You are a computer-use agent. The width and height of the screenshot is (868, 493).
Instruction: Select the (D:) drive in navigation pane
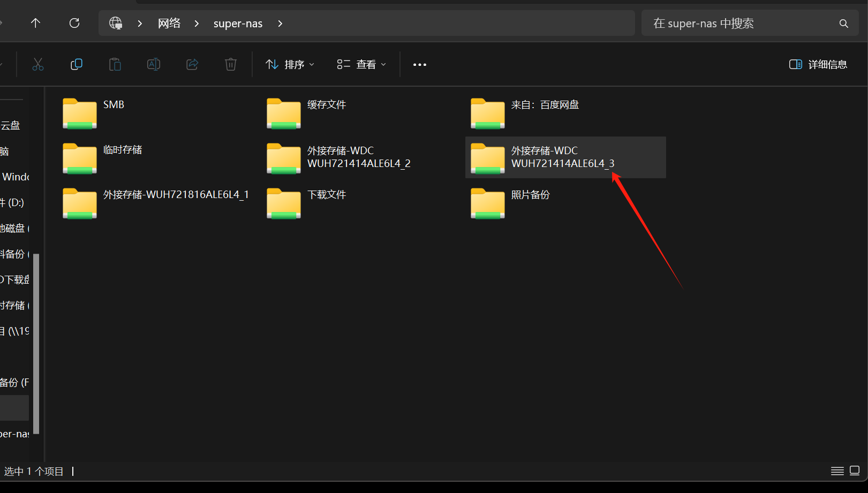12,203
